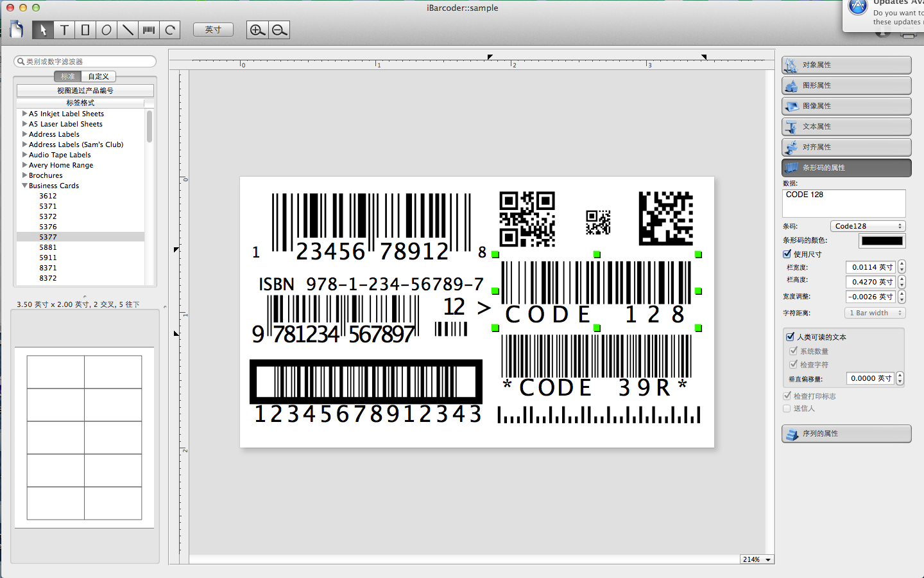
Task: Toggle the 检查字符 checkbox
Action: point(794,364)
